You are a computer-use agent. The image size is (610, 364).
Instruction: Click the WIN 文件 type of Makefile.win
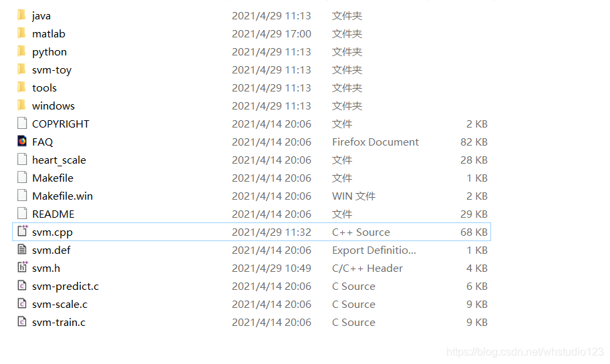tap(353, 196)
